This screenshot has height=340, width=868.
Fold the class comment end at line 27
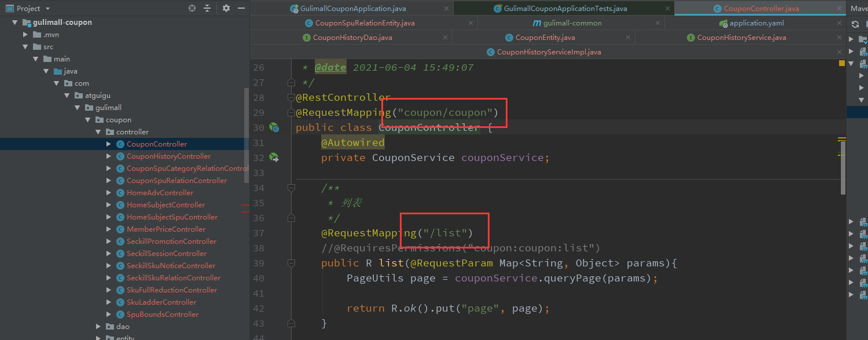coord(292,83)
